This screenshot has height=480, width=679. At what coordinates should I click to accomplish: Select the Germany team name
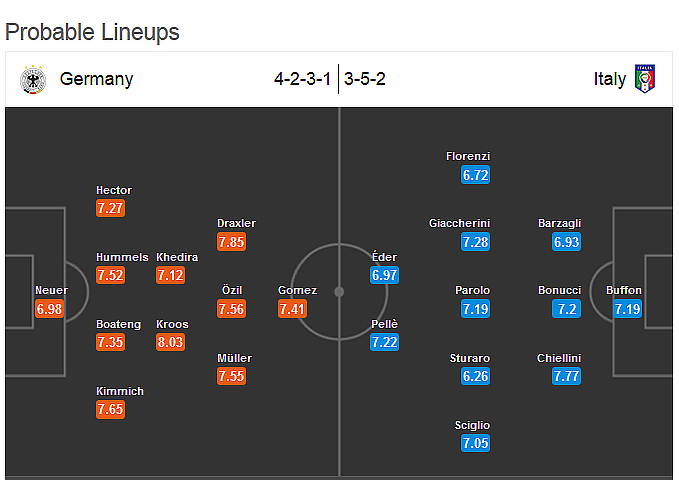click(x=96, y=79)
